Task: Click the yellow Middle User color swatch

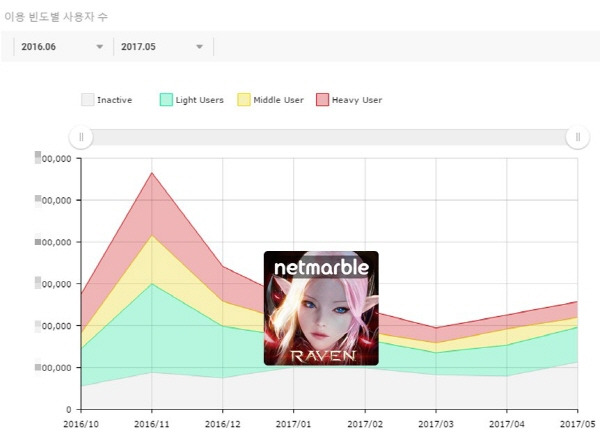Action: point(244,100)
